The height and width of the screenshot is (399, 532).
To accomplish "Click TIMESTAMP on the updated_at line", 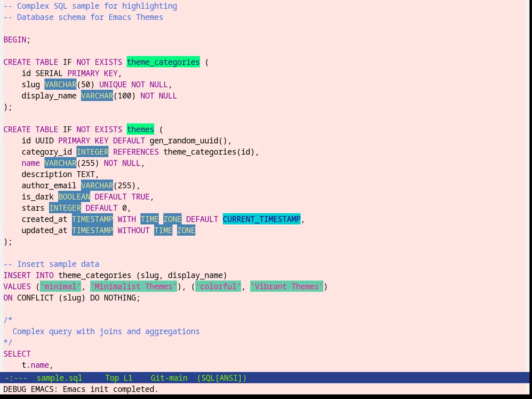I will 93,230.
